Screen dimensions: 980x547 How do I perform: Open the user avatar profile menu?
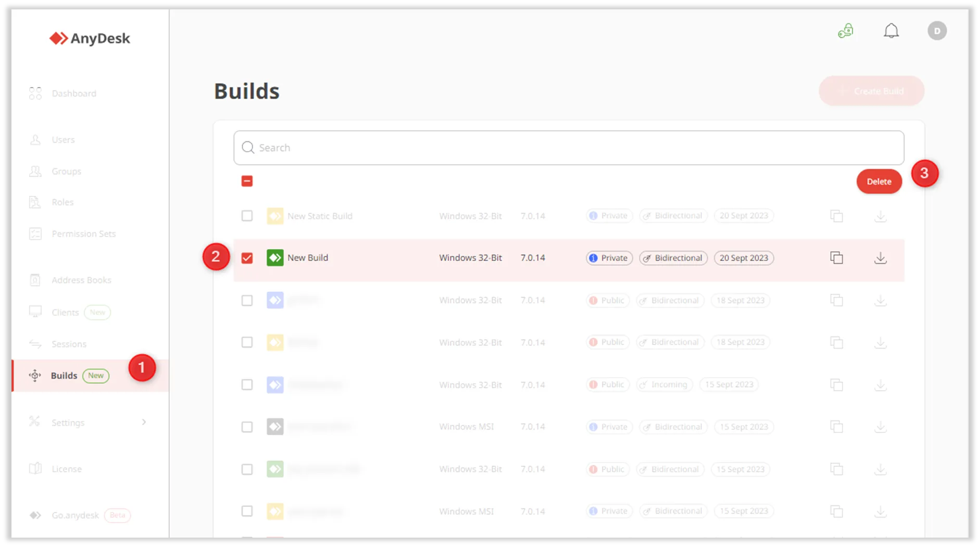937,31
